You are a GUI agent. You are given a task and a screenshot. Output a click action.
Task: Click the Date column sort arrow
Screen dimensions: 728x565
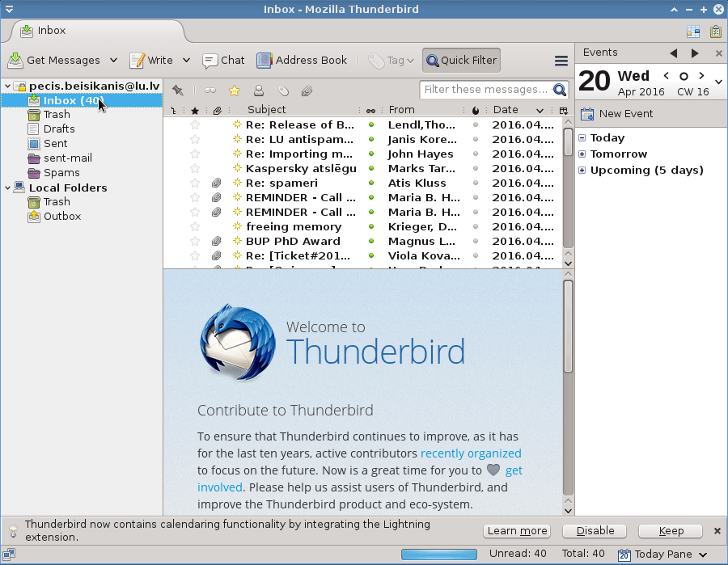(540, 111)
